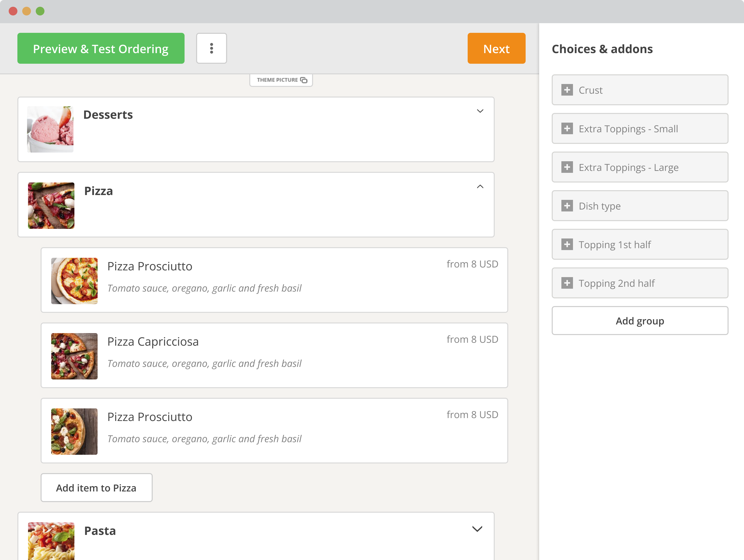Image resolution: width=744 pixels, height=560 pixels.
Task: Open the three-dot overflow menu
Action: (212, 48)
